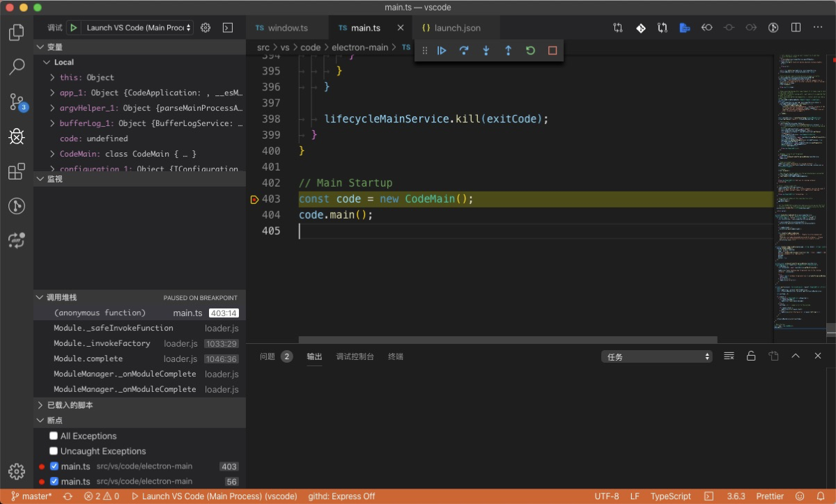Viewport: 836px width, 504px height.
Task: Open Source Control view in activity bar
Action: click(17, 102)
